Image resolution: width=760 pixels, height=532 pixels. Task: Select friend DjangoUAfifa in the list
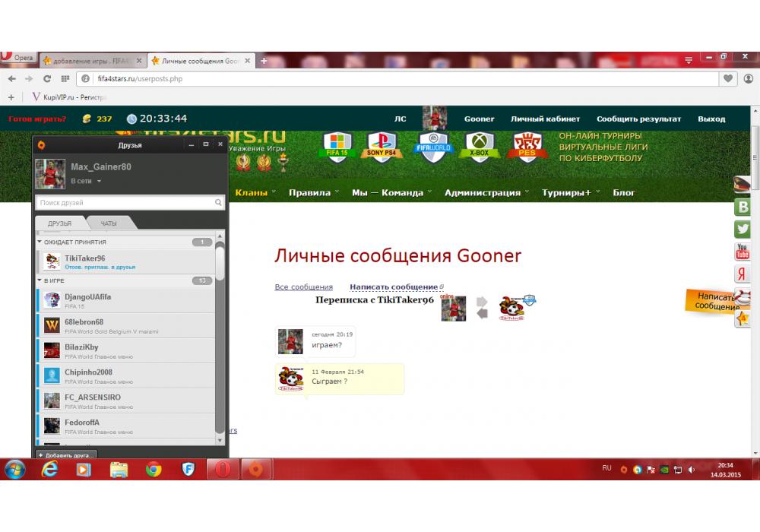(87, 297)
